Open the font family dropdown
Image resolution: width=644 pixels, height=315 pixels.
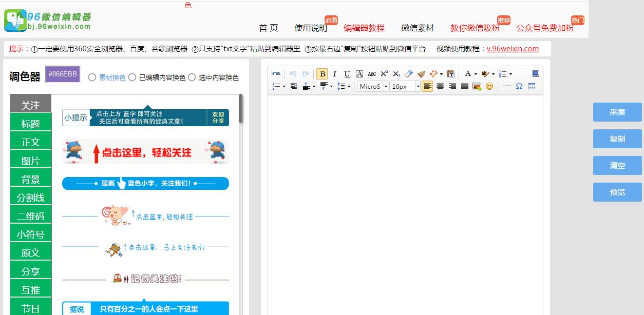point(371,86)
